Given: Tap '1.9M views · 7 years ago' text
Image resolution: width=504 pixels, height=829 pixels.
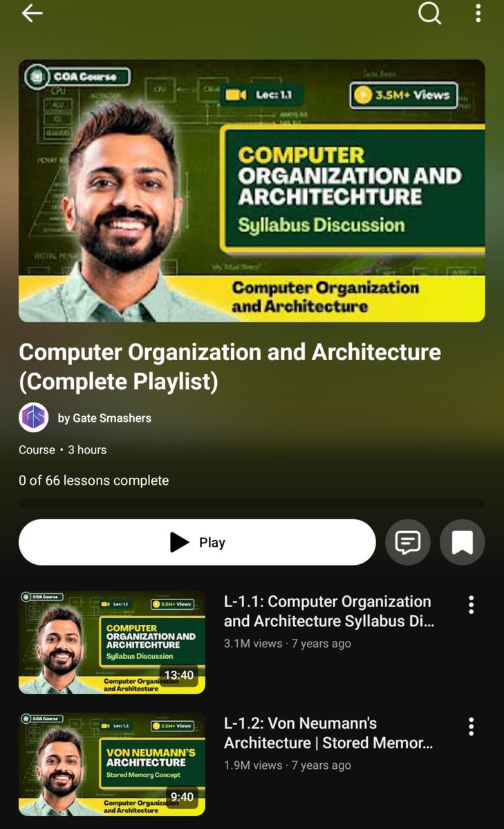Looking at the screenshot, I should click(x=287, y=765).
